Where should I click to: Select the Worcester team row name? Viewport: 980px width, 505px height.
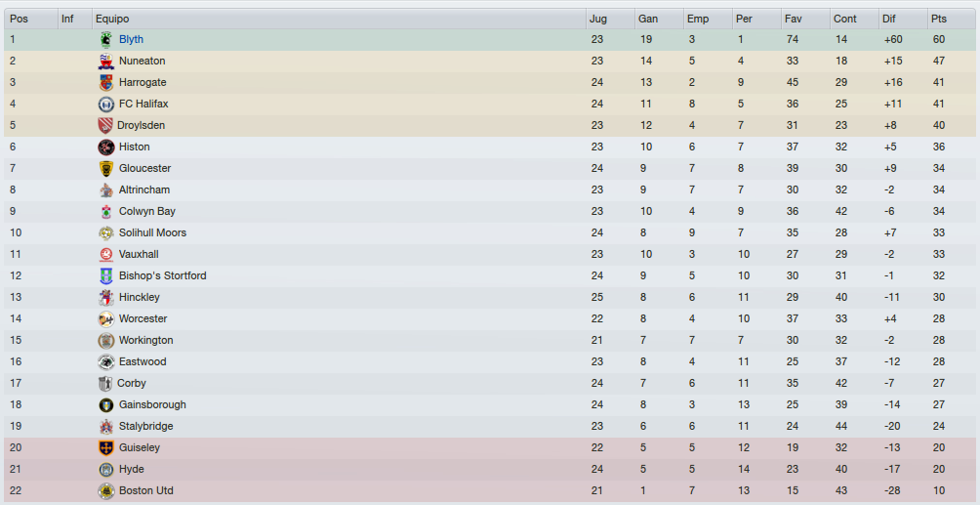143,318
